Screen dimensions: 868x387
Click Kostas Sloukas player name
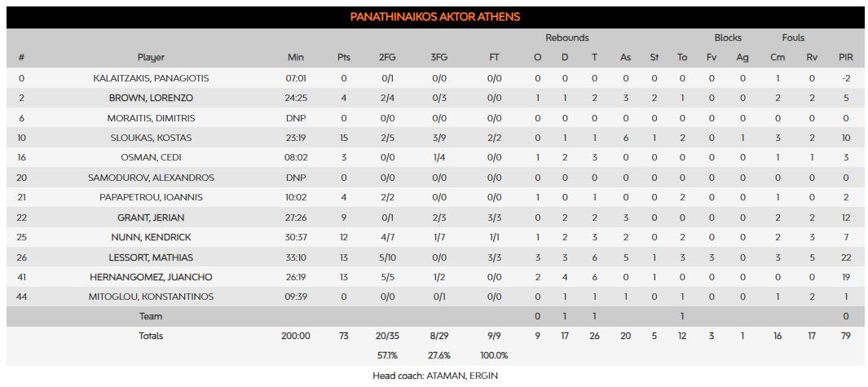coord(152,138)
